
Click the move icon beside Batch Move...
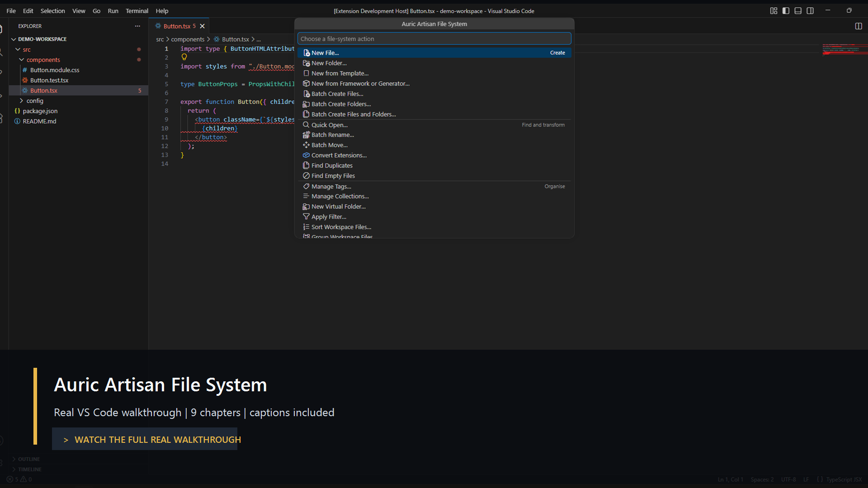pos(307,145)
